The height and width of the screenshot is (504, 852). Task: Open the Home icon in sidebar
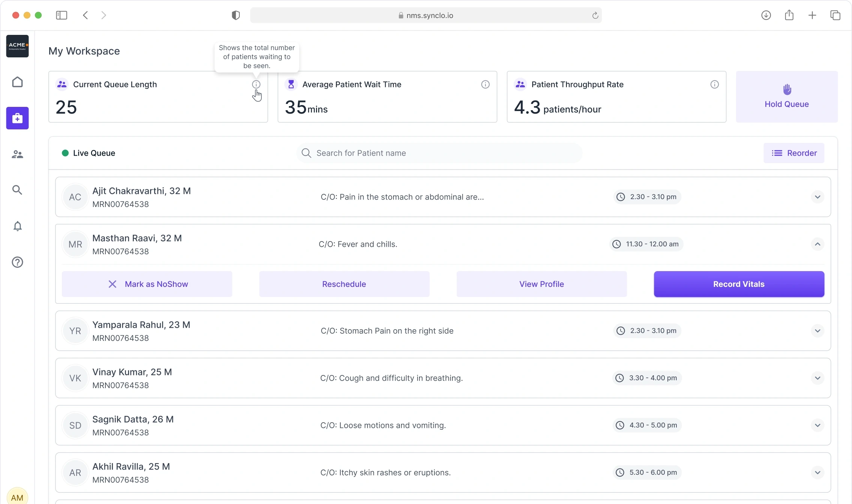(x=17, y=82)
